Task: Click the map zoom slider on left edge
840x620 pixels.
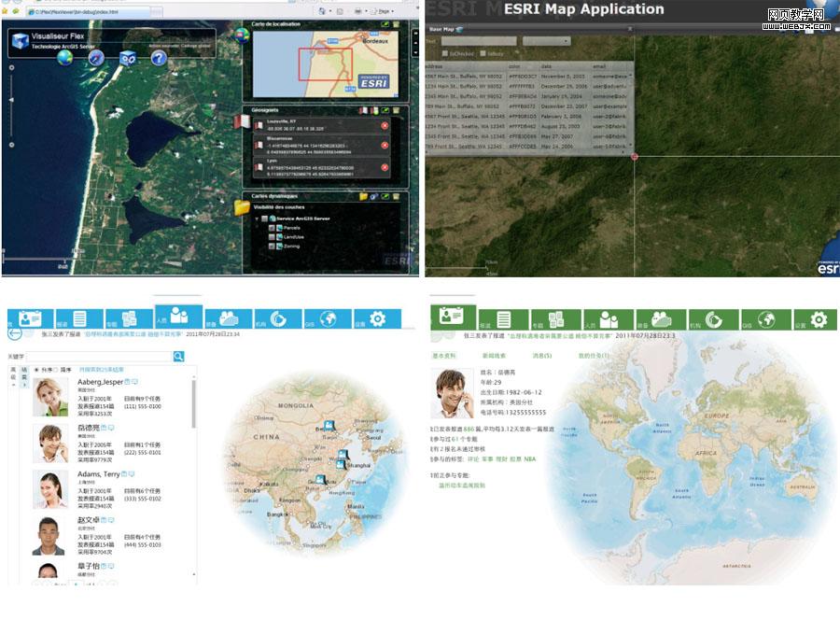Action: 9,98
